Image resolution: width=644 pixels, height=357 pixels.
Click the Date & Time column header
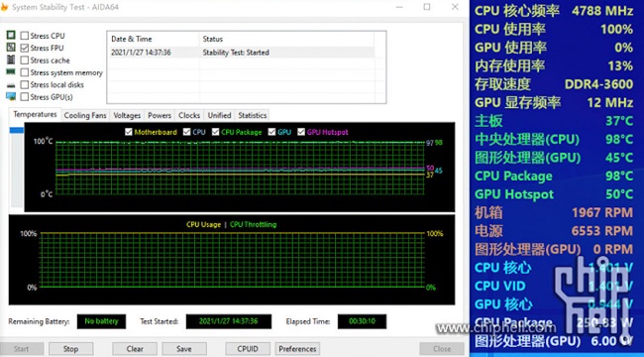(x=154, y=39)
